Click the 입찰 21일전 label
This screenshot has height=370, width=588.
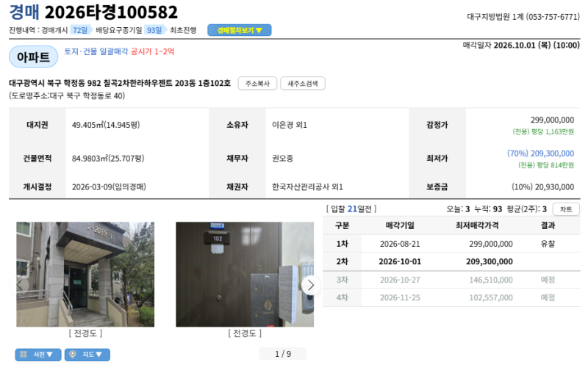351,209
